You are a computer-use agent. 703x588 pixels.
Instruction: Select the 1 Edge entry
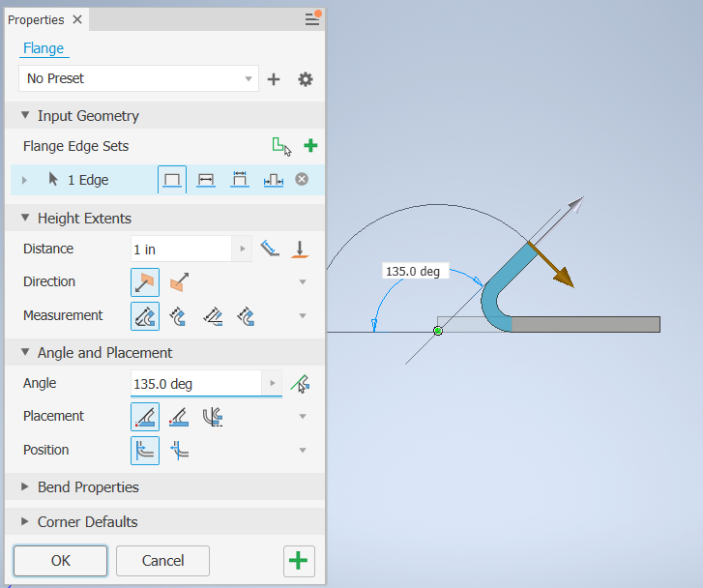tap(88, 180)
